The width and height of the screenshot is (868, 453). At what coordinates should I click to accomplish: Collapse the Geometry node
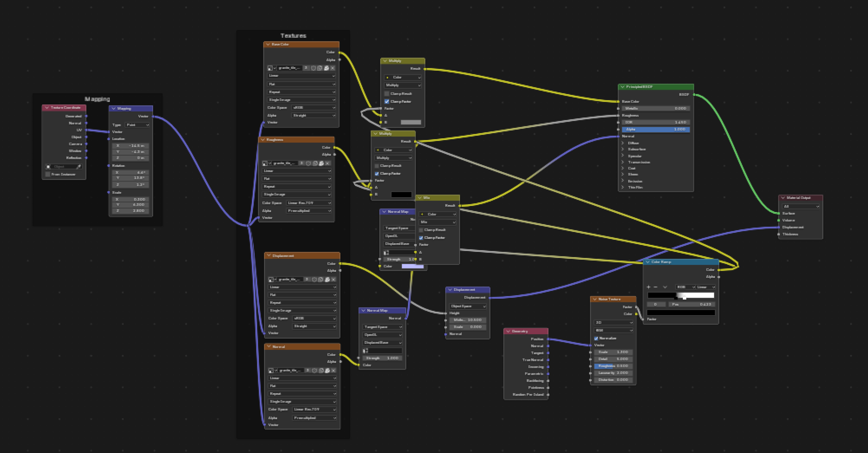coord(508,331)
